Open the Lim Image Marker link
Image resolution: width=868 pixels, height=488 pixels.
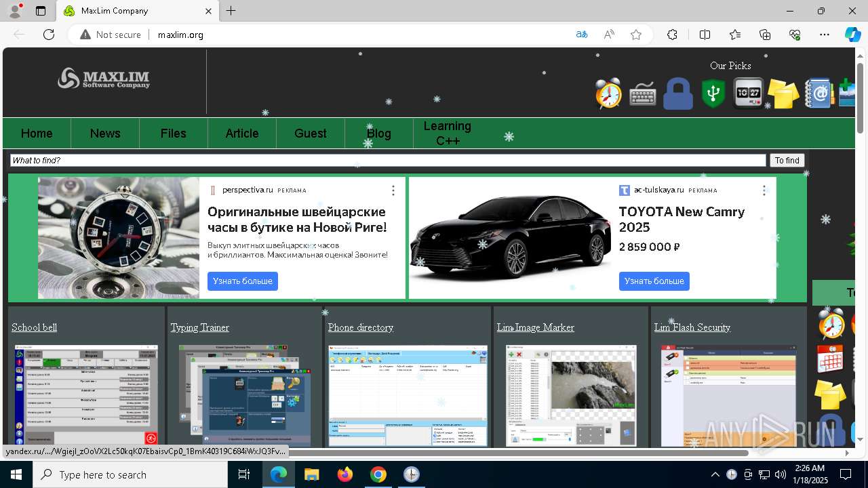(x=536, y=327)
